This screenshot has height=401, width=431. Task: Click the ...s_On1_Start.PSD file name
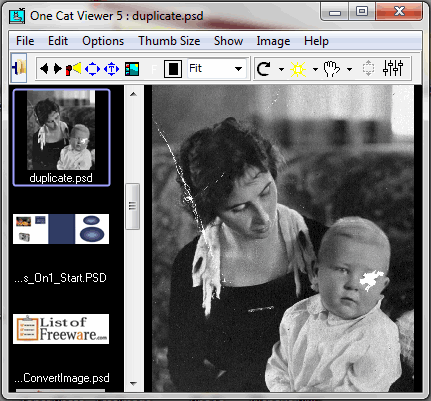[x=60, y=278]
